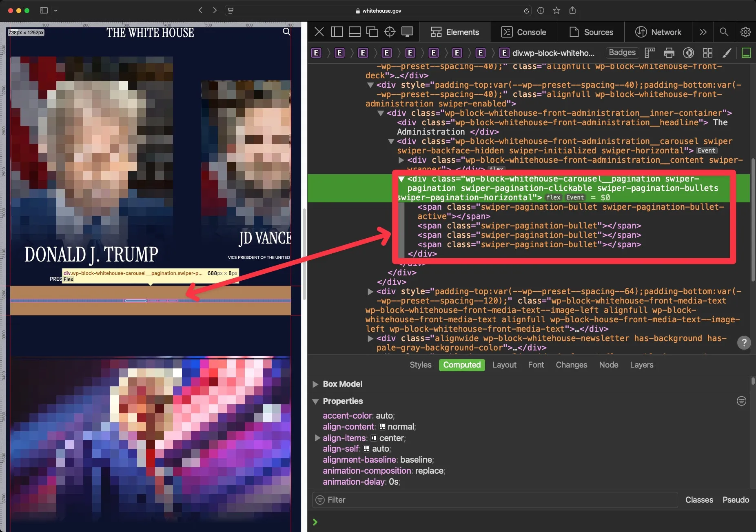756x532 pixels.
Task: Show the hidden inspector tabs with the double chevron
Action: 703,32
